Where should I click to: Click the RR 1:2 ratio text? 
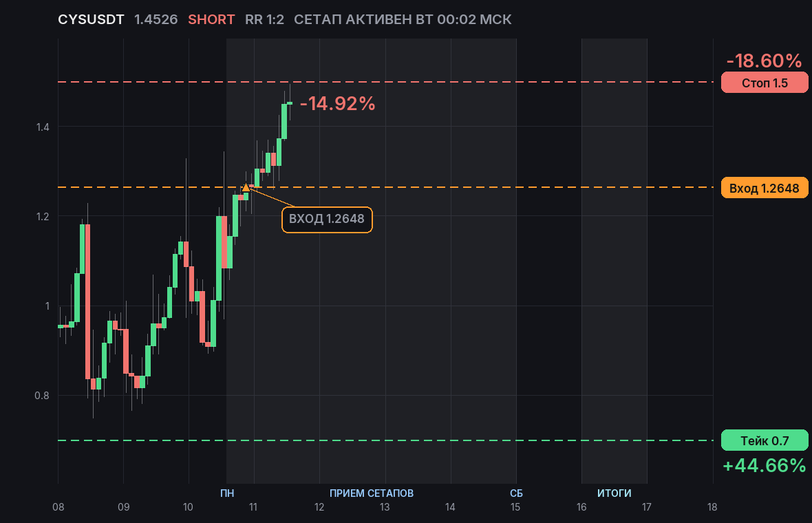(x=265, y=20)
